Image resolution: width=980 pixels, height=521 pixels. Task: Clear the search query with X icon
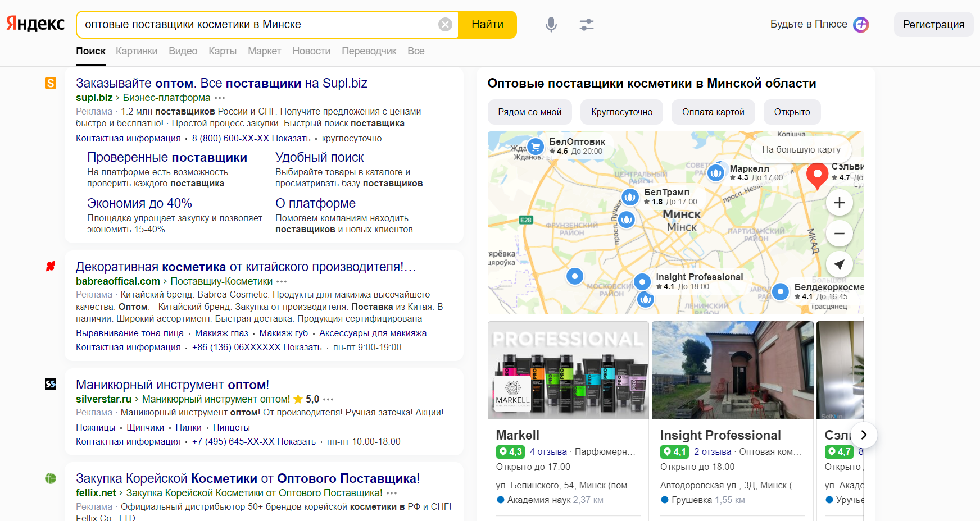pos(445,25)
